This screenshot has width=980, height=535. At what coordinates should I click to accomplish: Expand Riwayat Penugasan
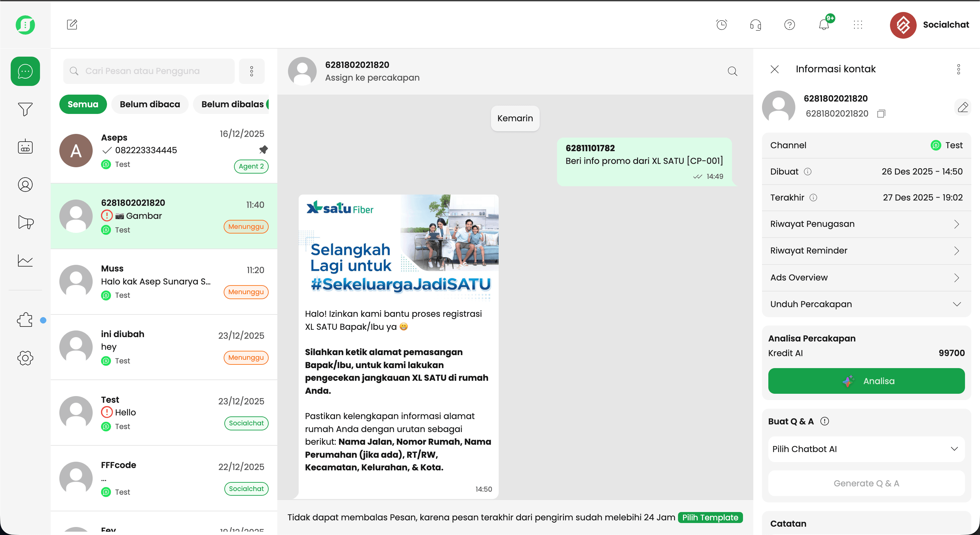coord(866,224)
